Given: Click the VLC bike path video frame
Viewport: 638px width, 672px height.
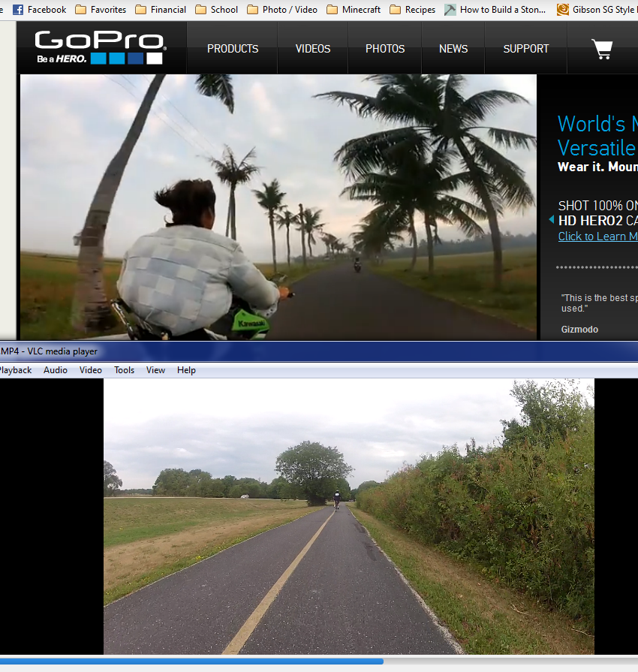Looking at the screenshot, I should [349, 517].
